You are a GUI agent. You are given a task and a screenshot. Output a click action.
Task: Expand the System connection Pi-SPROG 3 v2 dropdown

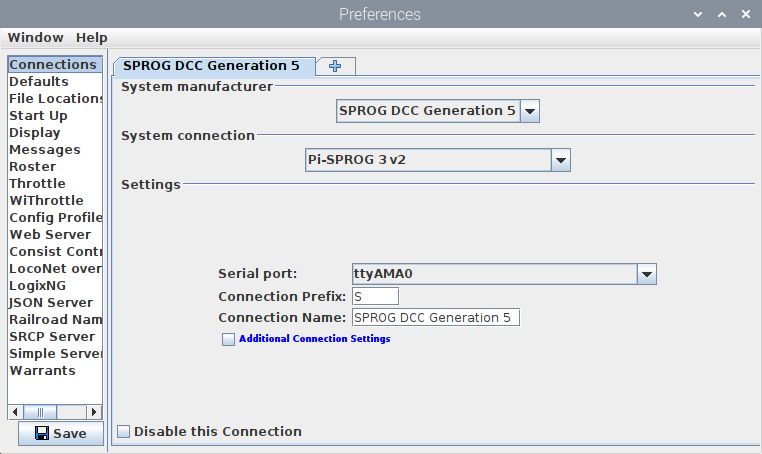(x=560, y=160)
